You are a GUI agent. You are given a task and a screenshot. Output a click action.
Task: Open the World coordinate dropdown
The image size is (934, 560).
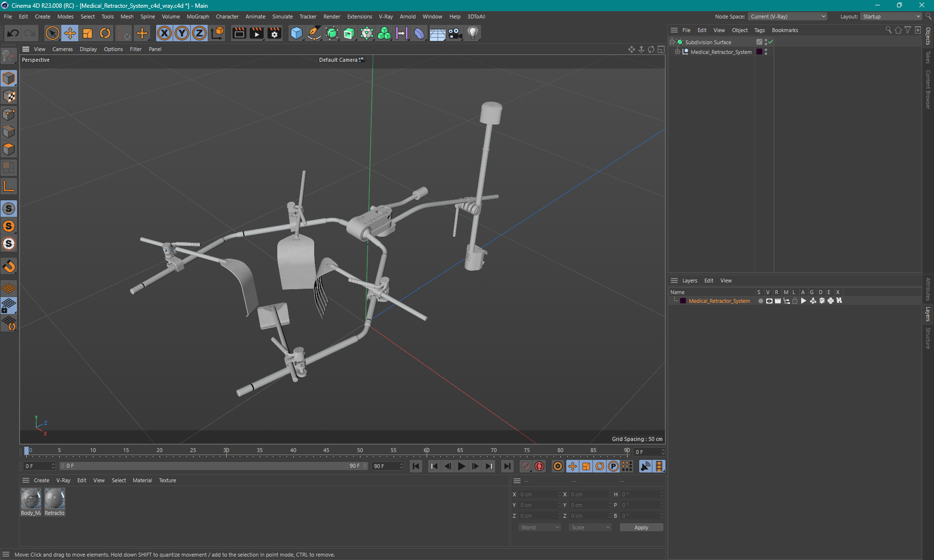tap(539, 527)
